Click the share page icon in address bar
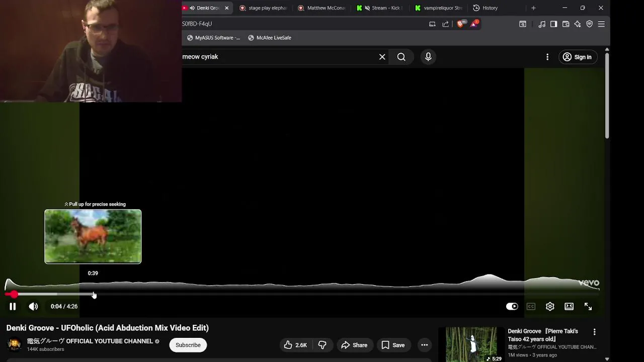The height and width of the screenshot is (362, 644). (x=445, y=24)
